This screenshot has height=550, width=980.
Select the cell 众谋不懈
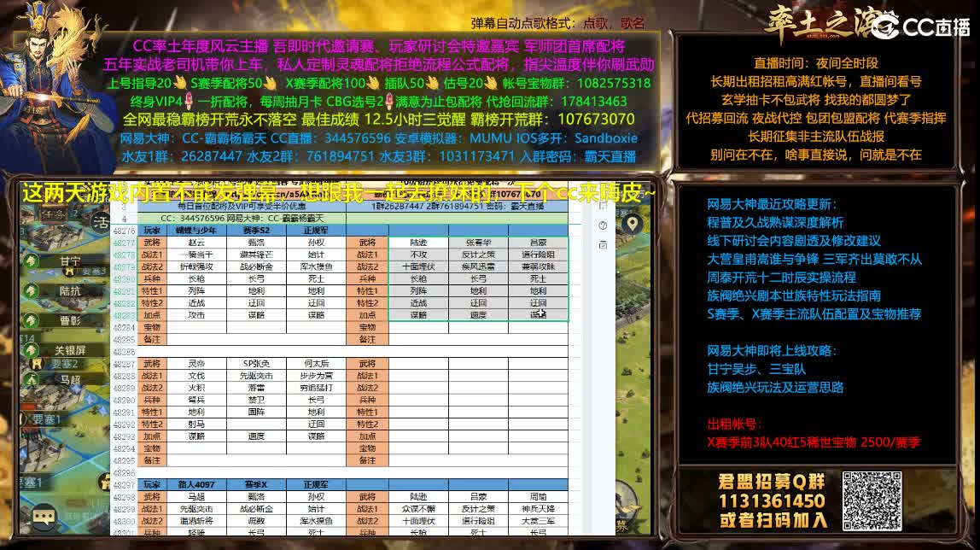coord(419,509)
